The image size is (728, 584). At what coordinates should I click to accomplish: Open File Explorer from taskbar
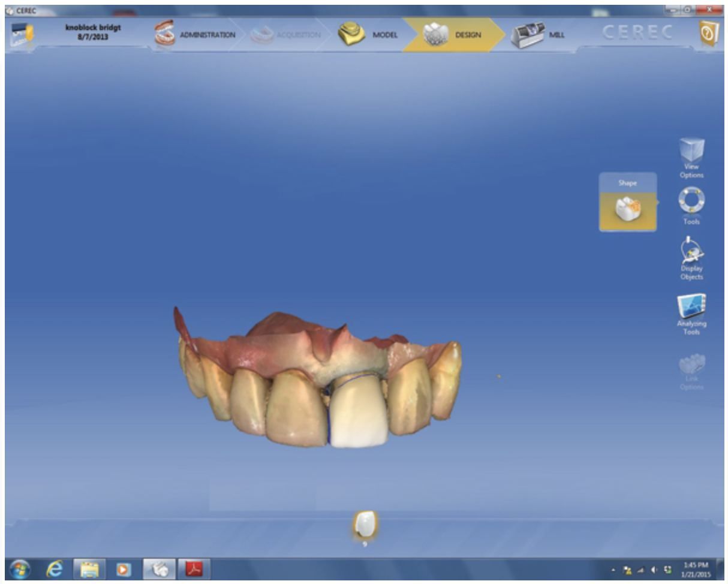click(x=89, y=568)
